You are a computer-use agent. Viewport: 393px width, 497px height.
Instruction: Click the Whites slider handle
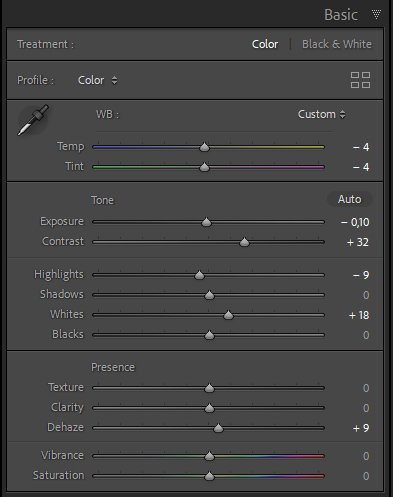[x=228, y=315]
